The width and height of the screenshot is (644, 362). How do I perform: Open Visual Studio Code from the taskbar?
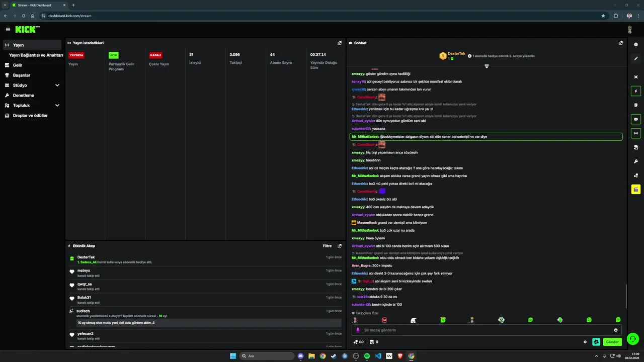click(378, 356)
